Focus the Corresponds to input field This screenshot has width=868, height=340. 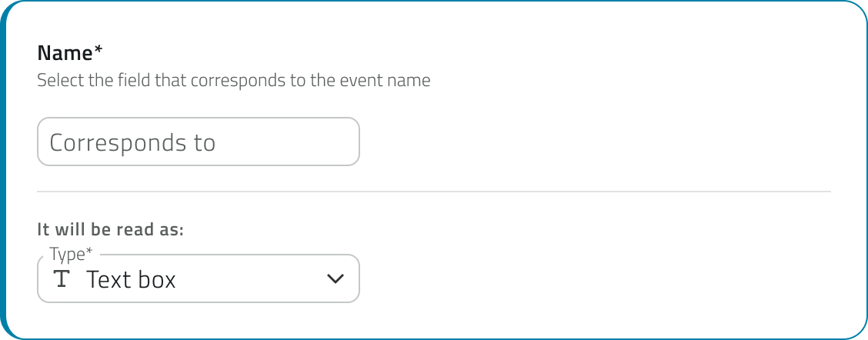199,142
